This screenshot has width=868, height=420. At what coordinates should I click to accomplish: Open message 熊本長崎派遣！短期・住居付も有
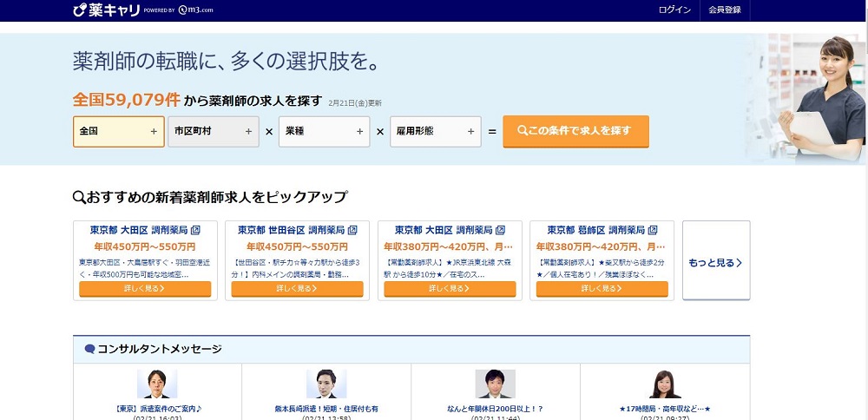326,409
